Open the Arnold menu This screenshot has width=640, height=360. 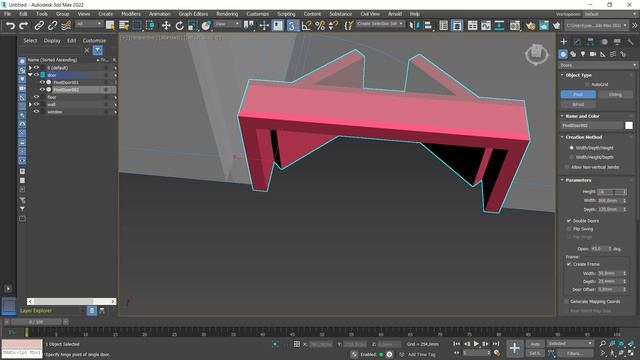[x=395, y=14]
